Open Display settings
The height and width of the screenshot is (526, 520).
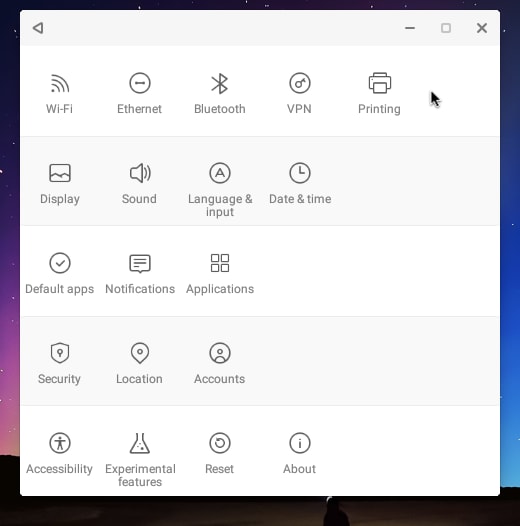coord(60,183)
